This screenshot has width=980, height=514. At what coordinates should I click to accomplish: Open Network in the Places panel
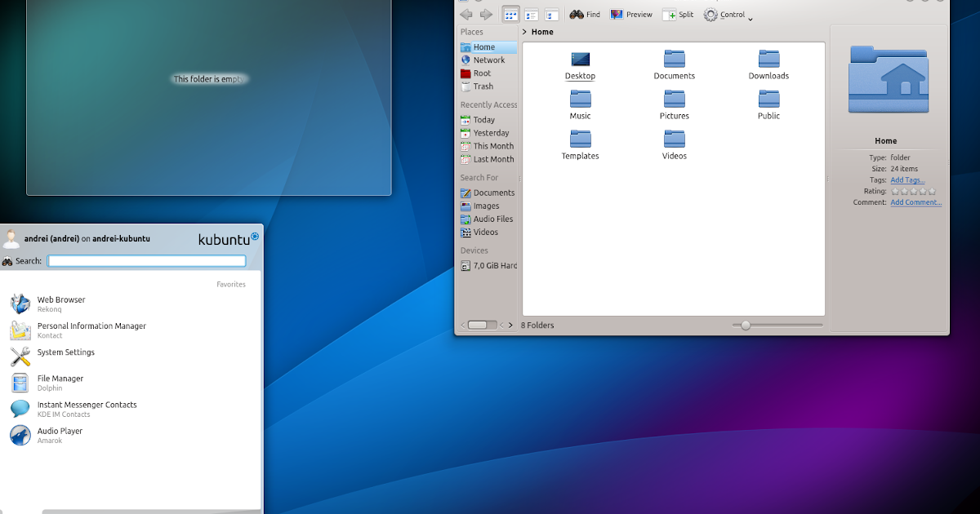tap(488, 60)
